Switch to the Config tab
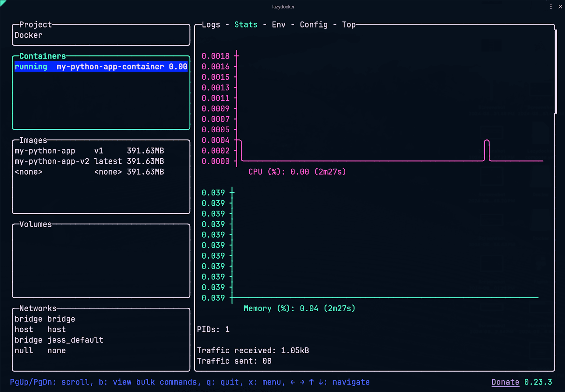Viewport: 565px width, 392px height. [x=314, y=25]
